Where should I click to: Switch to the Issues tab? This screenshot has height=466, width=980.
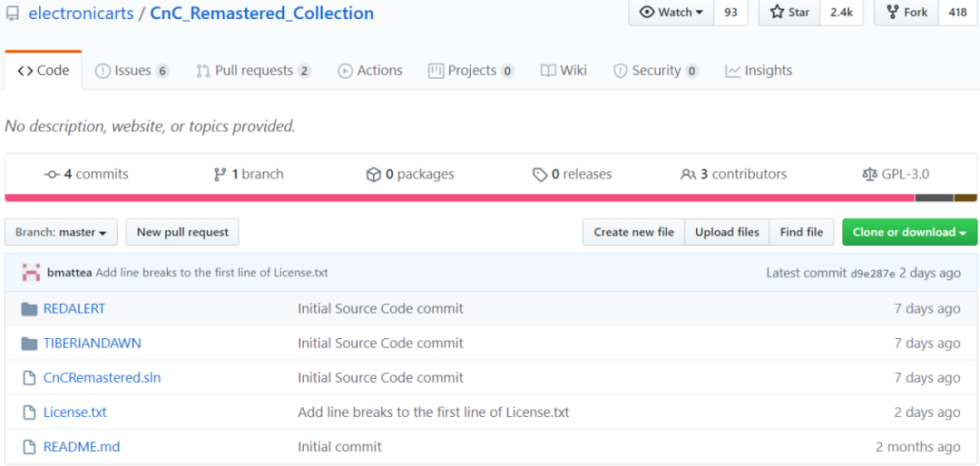(x=132, y=71)
